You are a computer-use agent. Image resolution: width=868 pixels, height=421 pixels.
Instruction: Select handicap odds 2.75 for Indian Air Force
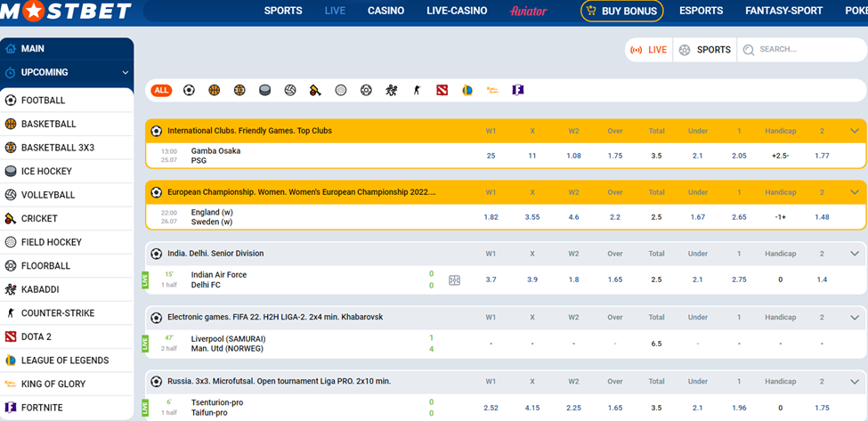(x=739, y=280)
